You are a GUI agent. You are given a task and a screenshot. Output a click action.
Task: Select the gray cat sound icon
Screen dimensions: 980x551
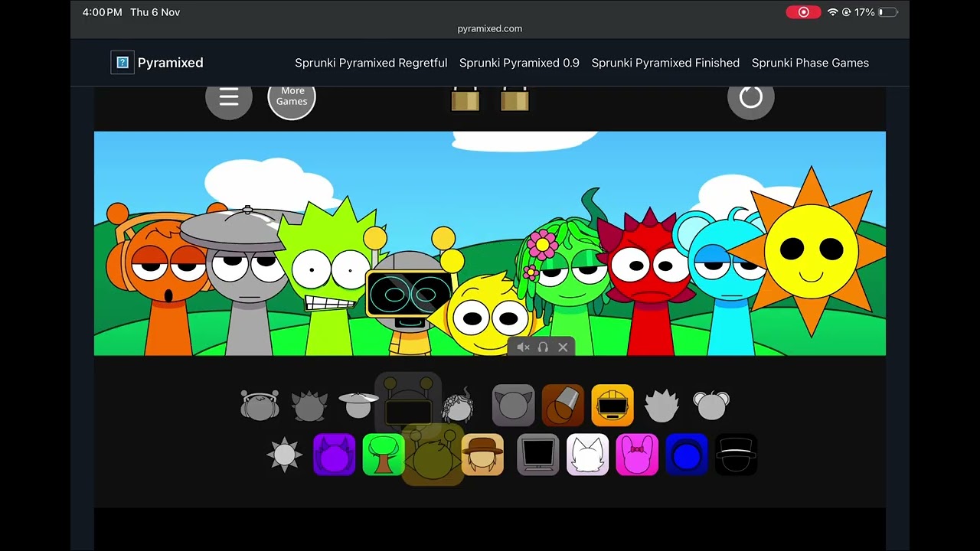click(514, 406)
